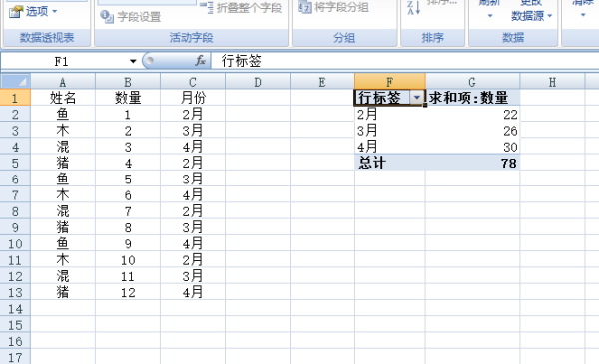Click cell 月份 header in column C

[x=193, y=98]
